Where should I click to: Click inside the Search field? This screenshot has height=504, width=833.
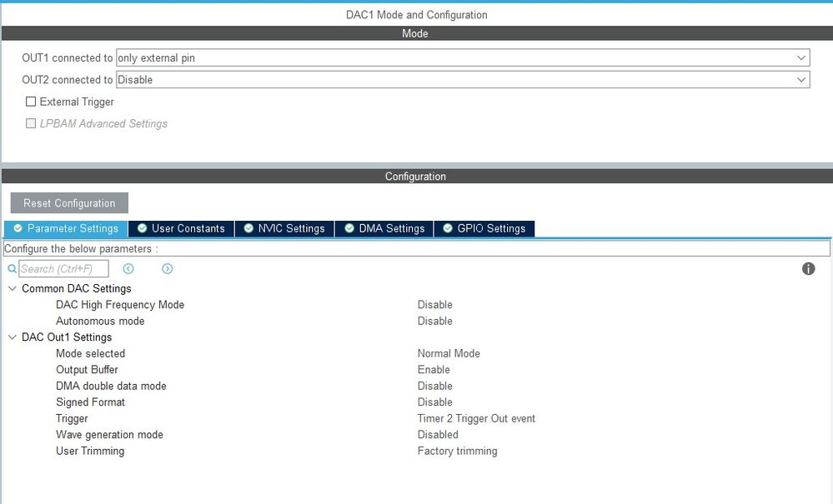pos(63,268)
